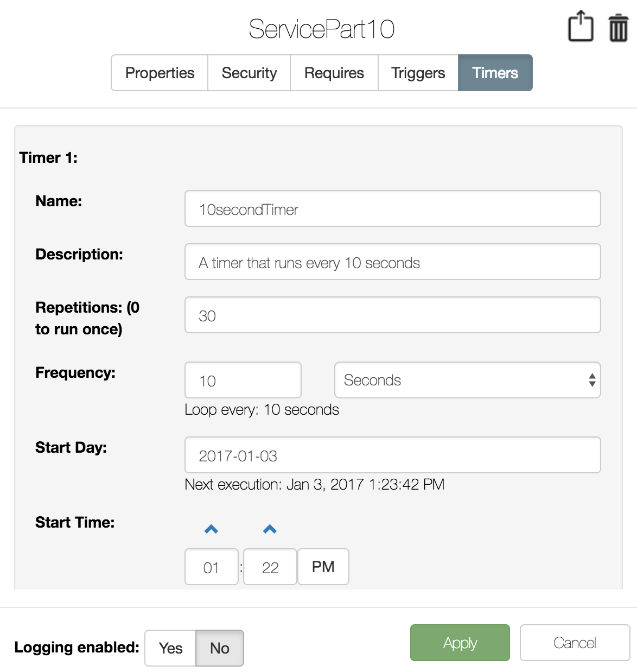The height and width of the screenshot is (672, 637).
Task: Click the green Apply button
Action: coord(460,643)
